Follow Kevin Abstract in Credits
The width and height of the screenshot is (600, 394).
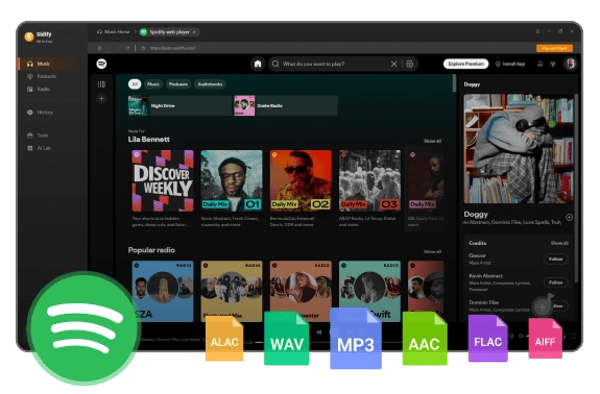point(556,282)
